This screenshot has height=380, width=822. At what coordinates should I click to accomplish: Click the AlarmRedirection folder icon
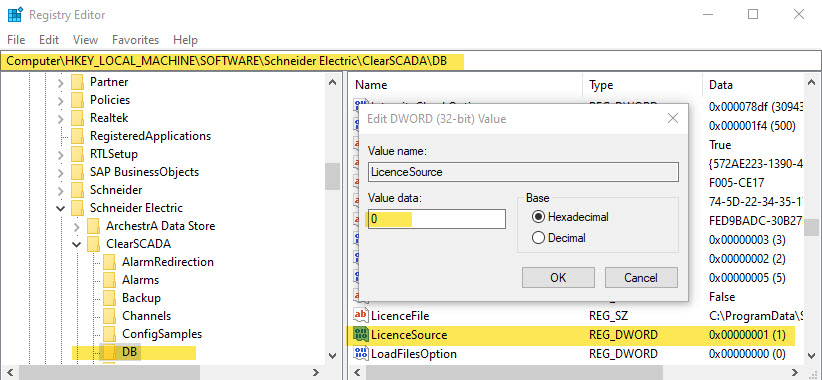point(110,262)
